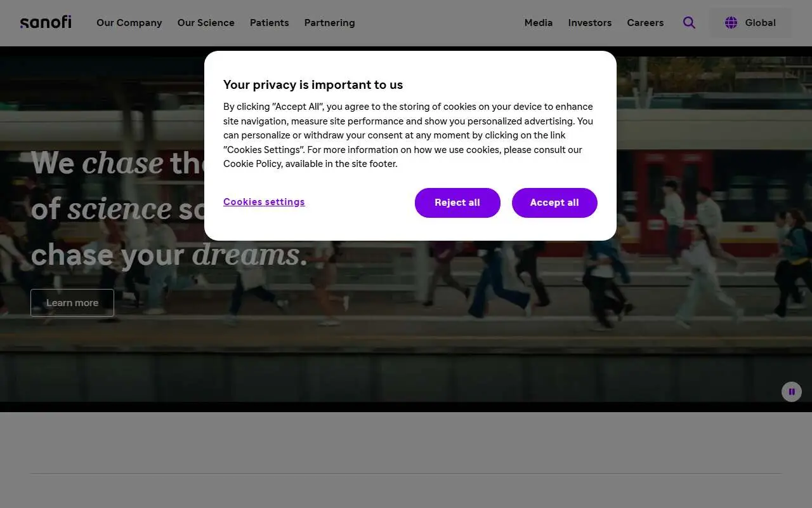Open the Our Company menu
Viewport: 812px width, 508px height.
pyautogui.click(x=129, y=23)
